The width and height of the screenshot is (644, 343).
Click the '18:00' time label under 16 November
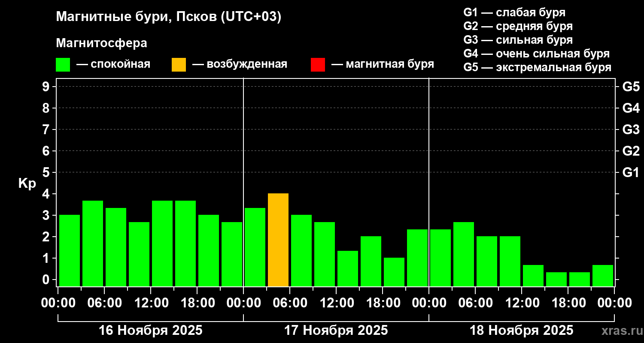[x=197, y=303]
